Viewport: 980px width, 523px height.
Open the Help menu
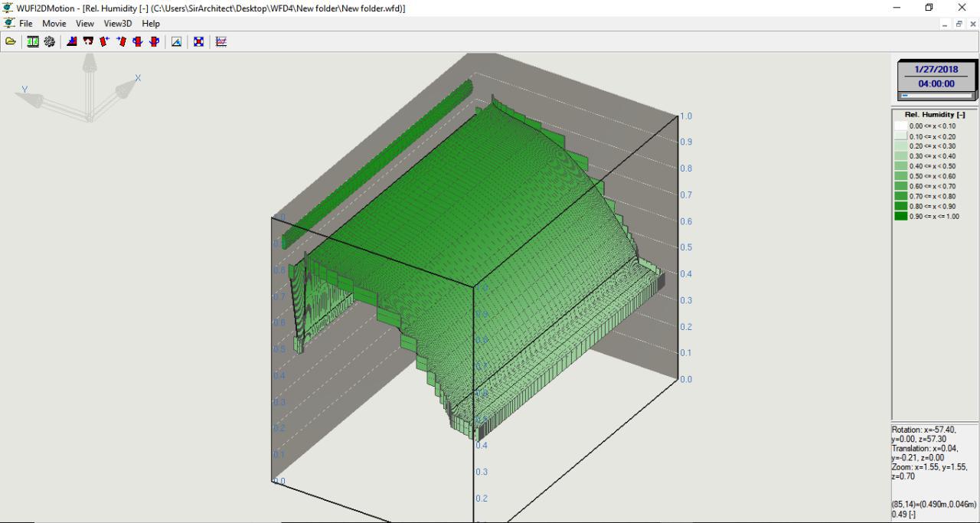click(151, 24)
